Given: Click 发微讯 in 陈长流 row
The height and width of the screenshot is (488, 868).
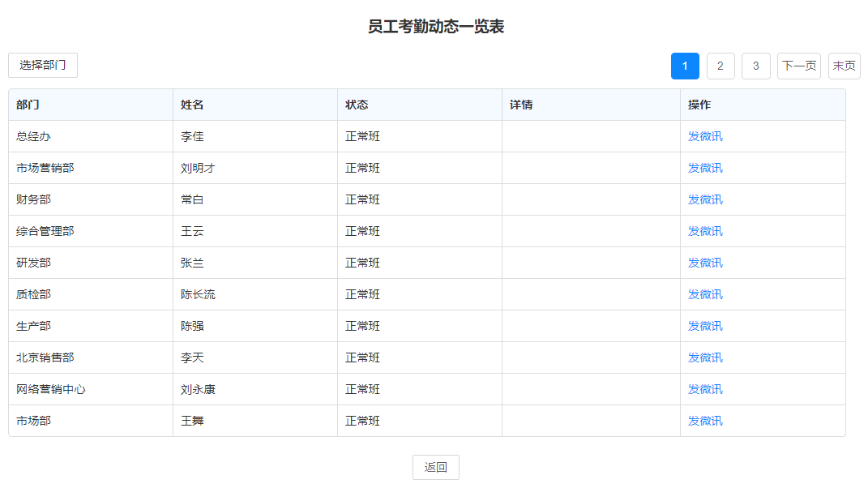Looking at the screenshot, I should (x=705, y=294).
